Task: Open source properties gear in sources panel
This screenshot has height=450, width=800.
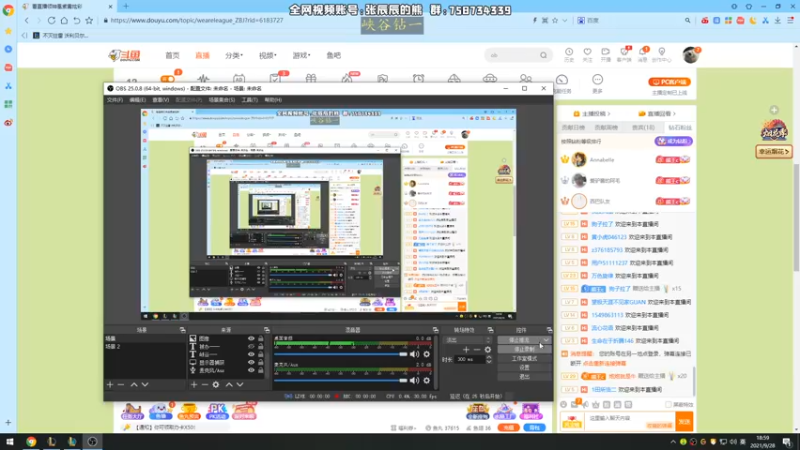Action: point(216,385)
